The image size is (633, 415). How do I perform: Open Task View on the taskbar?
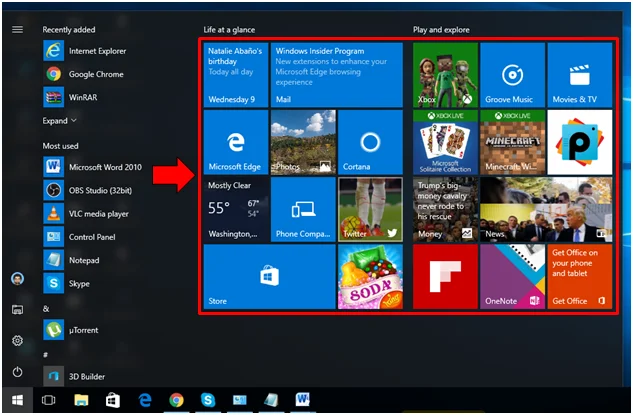pos(48,400)
